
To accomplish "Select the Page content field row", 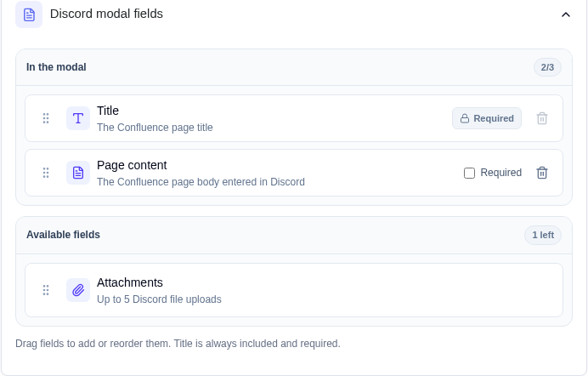I will [x=294, y=173].
